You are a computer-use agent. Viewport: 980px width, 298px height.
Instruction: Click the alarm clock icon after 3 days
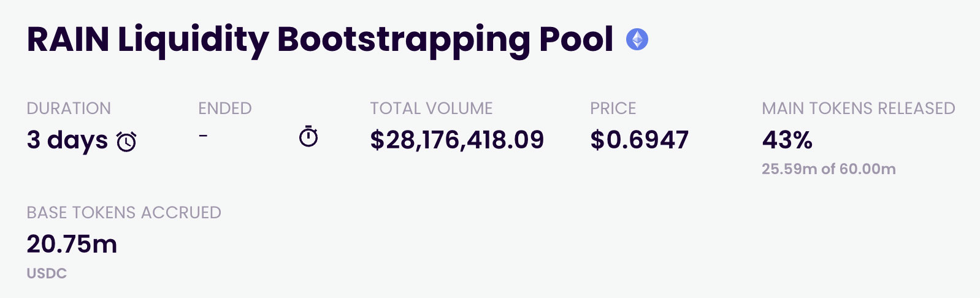pos(127,142)
